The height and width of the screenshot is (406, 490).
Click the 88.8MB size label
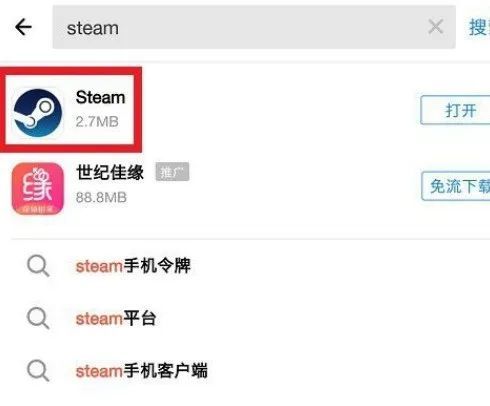coord(101,197)
